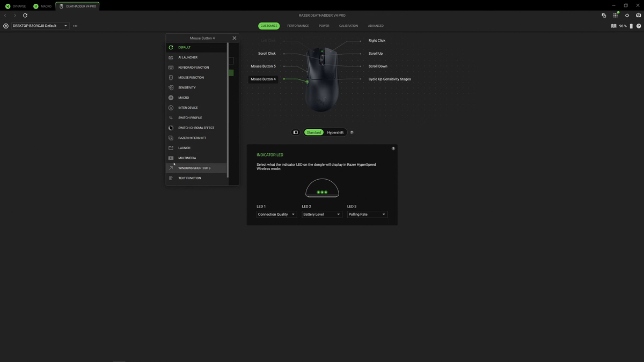Viewport: 644px width, 362px height.
Task: Open the user guide book icon
Action: click(x=613, y=26)
